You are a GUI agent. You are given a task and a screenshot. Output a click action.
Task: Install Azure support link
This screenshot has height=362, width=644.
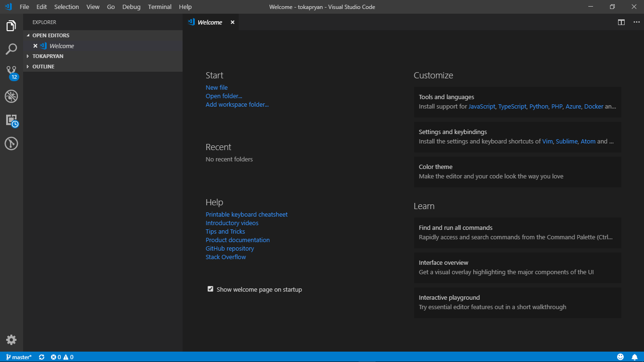pyautogui.click(x=573, y=107)
